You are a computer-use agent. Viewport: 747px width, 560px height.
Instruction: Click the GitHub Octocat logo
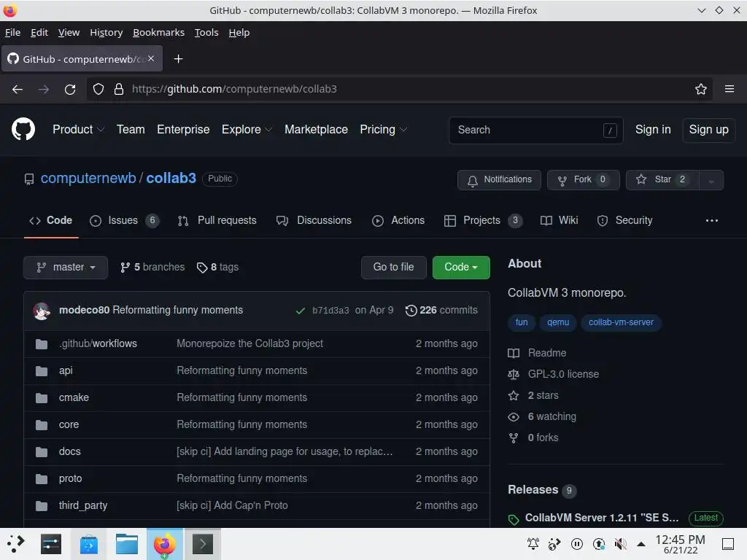click(x=23, y=129)
